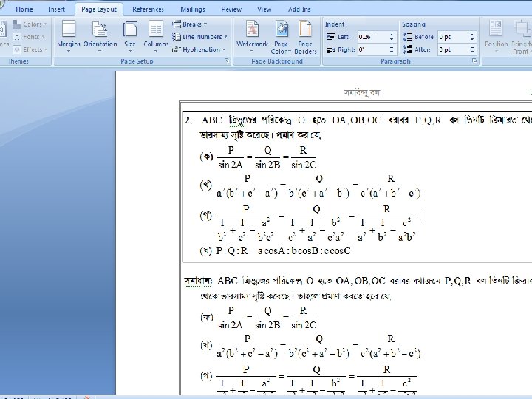The height and width of the screenshot is (399, 532).
Task: Open the Home ribbon tab
Action: [x=24, y=9]
